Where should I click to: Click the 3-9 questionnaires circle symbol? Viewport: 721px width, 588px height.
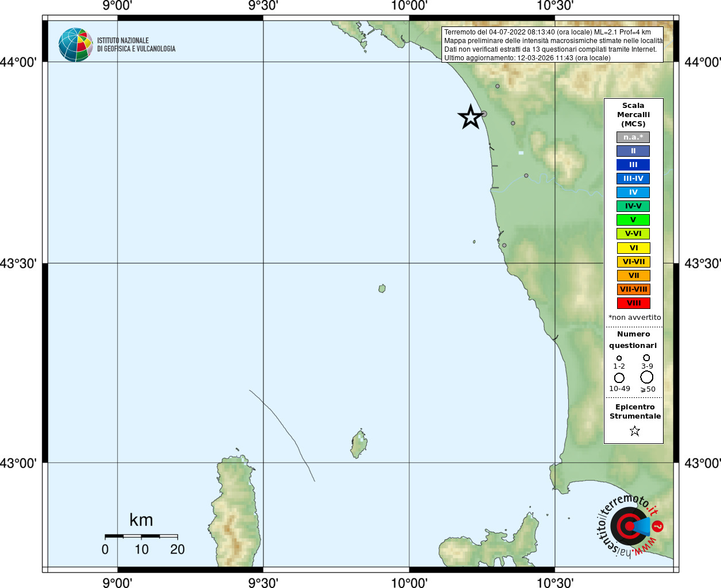[x=646, y=358]
